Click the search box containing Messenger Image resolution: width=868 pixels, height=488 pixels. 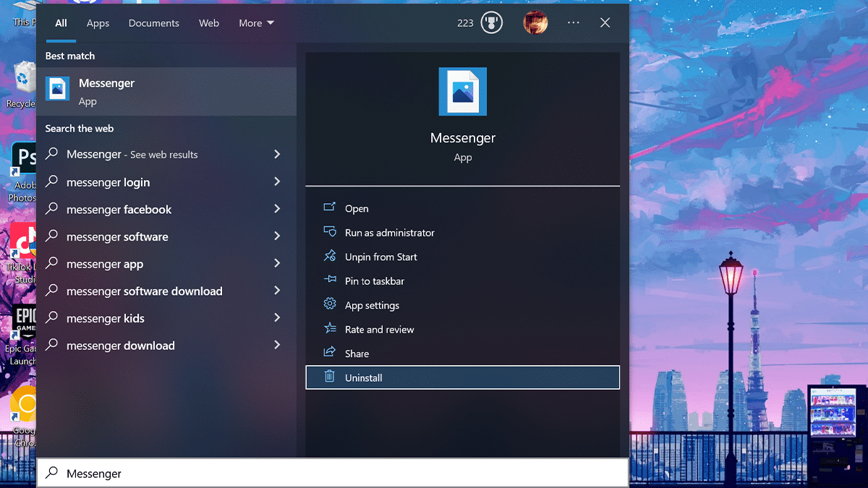click(x=333, y=474)
